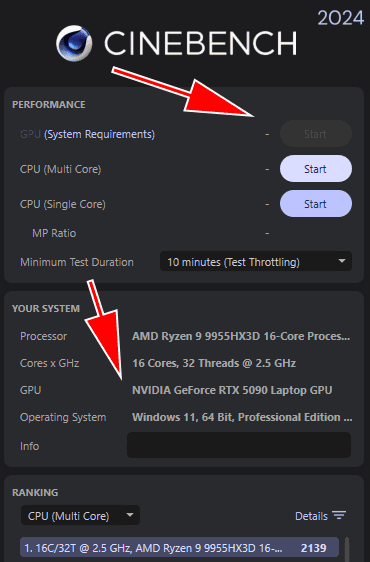Click the ranking list scrollbar
The image size is (370, 562).
click(x=347, y=548)
